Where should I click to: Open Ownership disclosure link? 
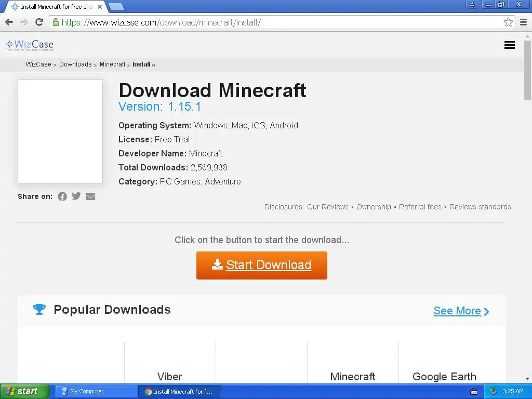[374, 207]
